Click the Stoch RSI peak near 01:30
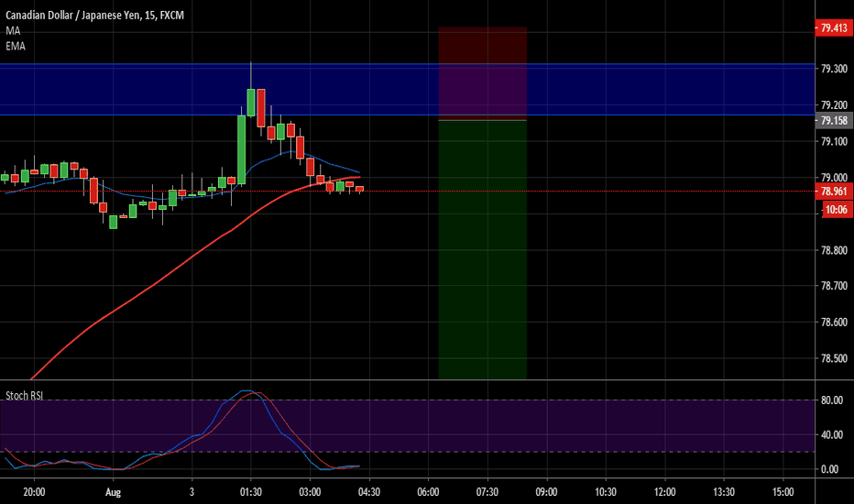Image resolution: width=854 pixels, height=504 pixels. point(248,392)
